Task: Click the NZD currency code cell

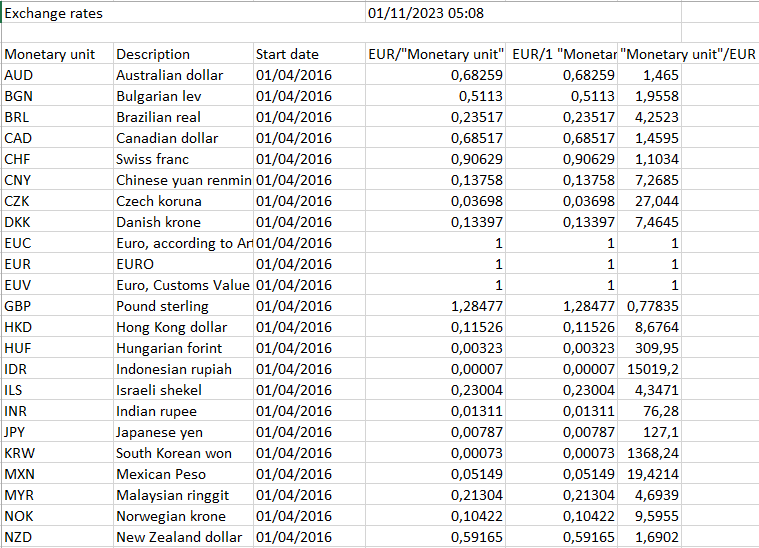Action: tap(20, 537)
